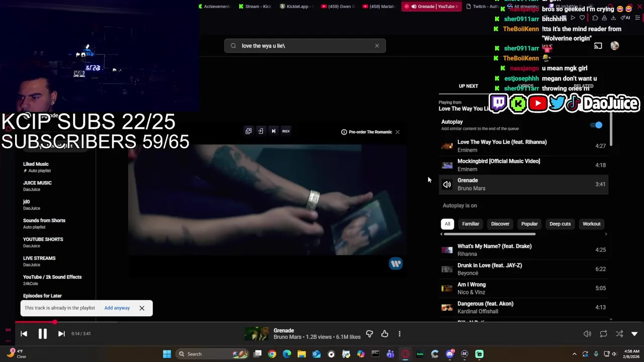Select the Familiar filter chip
Image resolution: width=644 pixels, height=362 pixels.
(x=470, y=224)
